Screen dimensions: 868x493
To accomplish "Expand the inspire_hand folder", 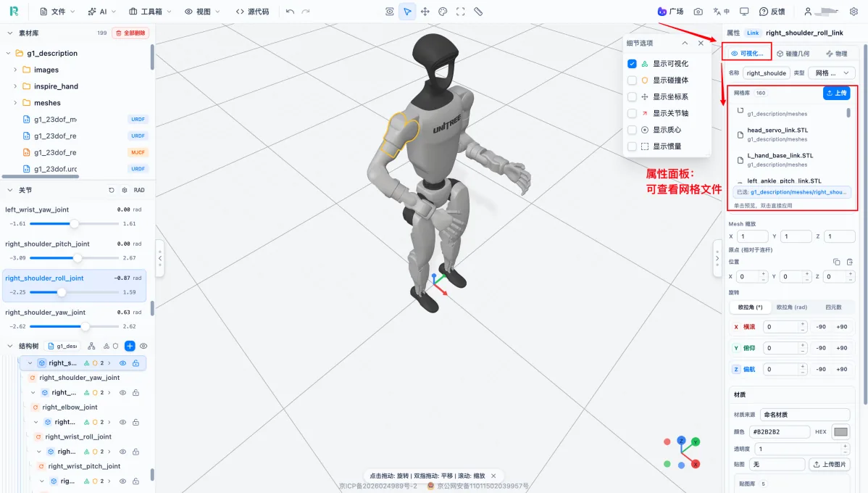I will click(x=15, y=86).
